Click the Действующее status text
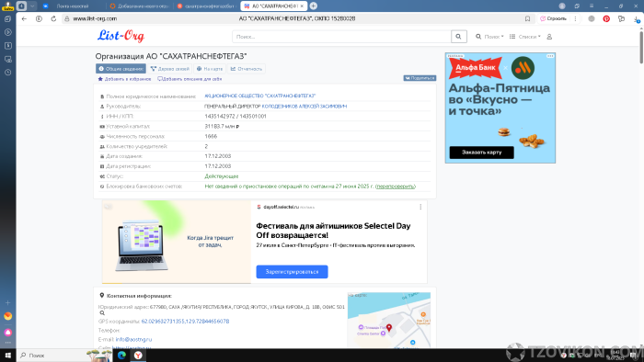The height and width of the screenshot is (362, 644). [x=222, y=176]
